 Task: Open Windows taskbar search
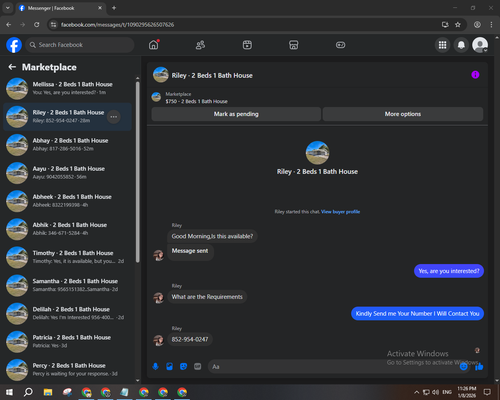pyautogui.click(x=28, y=392)
